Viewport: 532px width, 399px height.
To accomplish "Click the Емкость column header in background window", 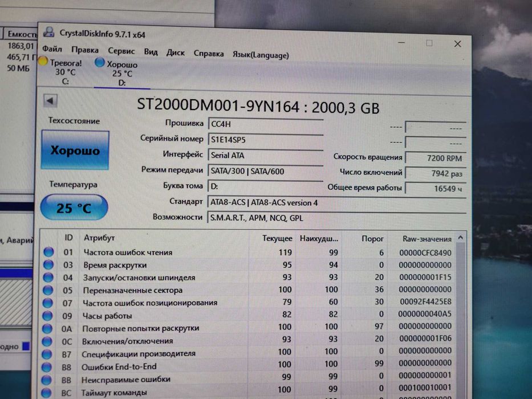I will pyautogui.click(x=20, y=34).
